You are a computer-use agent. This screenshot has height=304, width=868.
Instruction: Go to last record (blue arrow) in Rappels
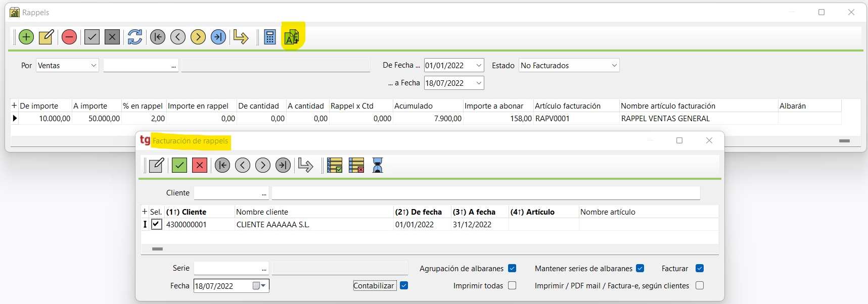coord(218,37)
